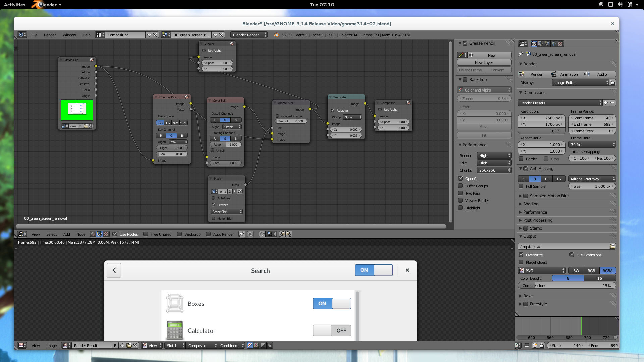
Task: Open the Render menu in top bar
Action: [50, 35]
